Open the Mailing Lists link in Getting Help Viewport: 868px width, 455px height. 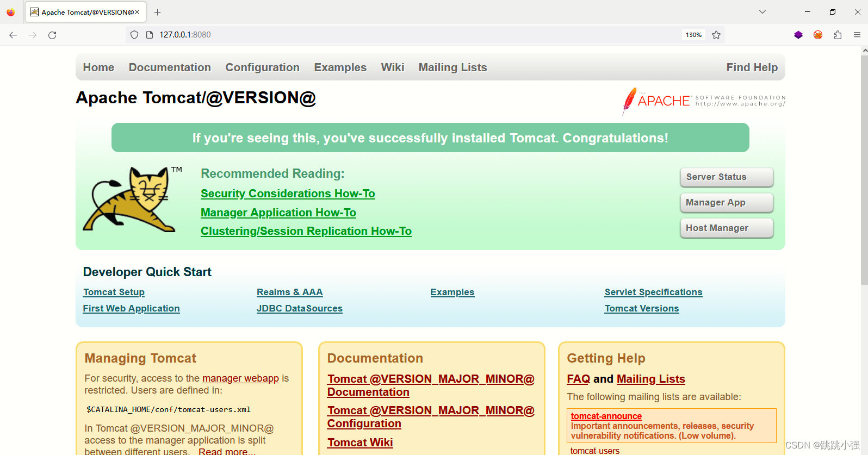pyautogui.click(x=651, y=379)
